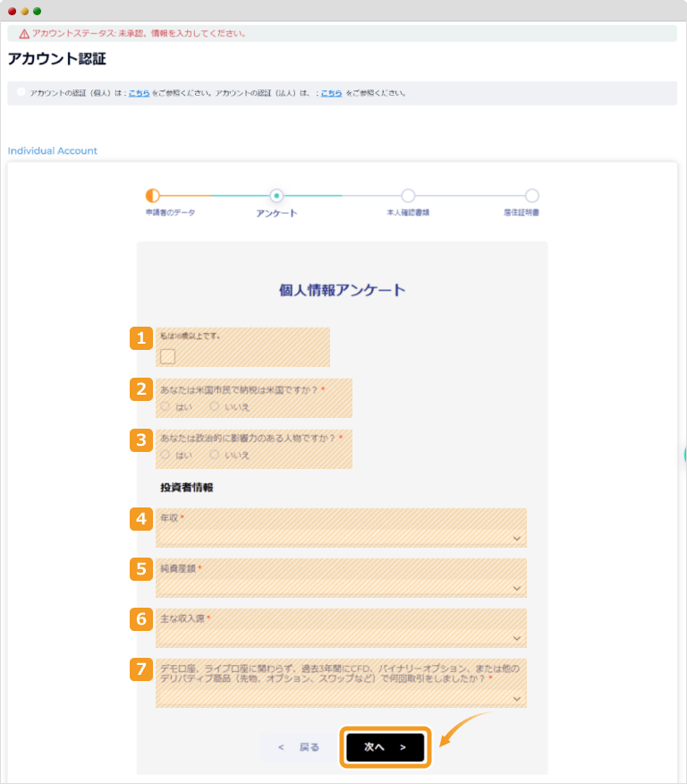687x784 pixels.
Task: Jump to 本人確認書類 step
Action: tap(408, 195)
